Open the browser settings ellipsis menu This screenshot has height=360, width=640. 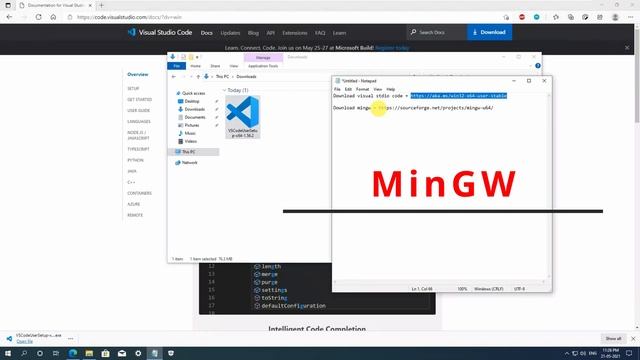[x=631, y=17]
